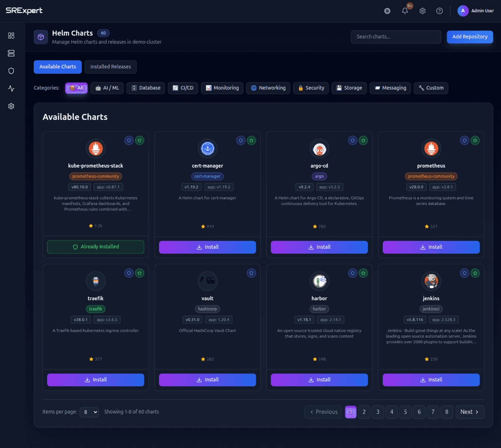The image size is (501, 448).
Task: Toggle the Monitoring category filter
Action: click(x=222, y=88)
